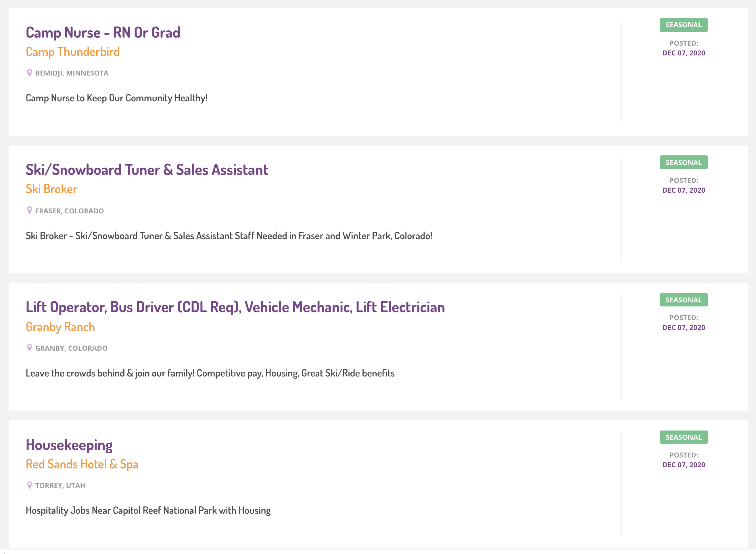
Task: Select the Bemidji, Minnesota location text
Action: (72, 73)
